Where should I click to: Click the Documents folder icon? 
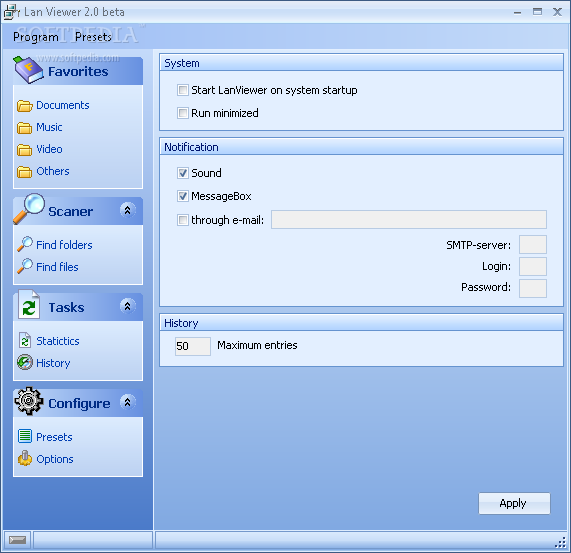click(x=24, y=106)
